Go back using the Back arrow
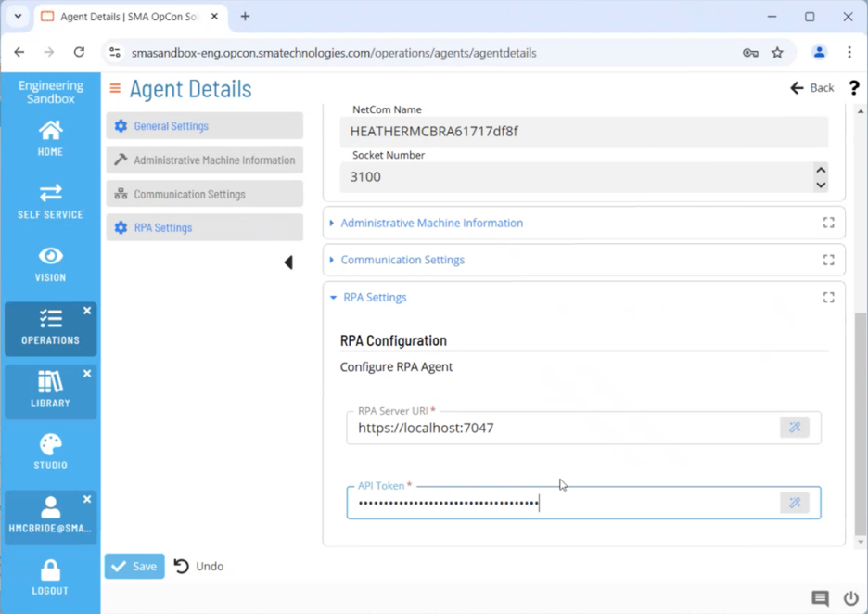The height and width of the screenshot is (614, 868). point(811,87)
